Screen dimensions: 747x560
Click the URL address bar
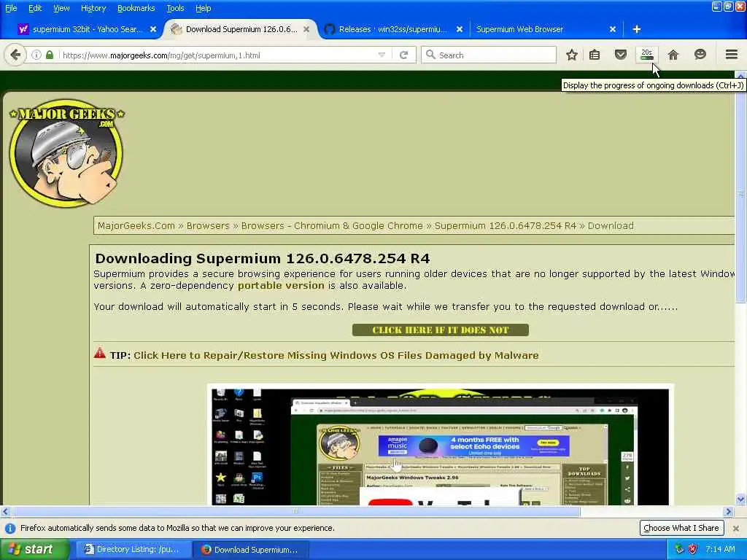(219, 55)
